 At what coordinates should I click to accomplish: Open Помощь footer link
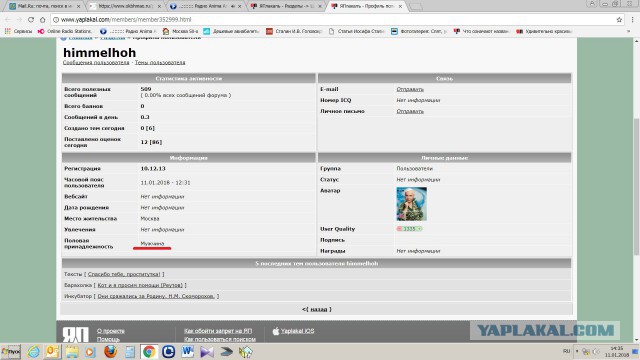[x=108, y=340]
